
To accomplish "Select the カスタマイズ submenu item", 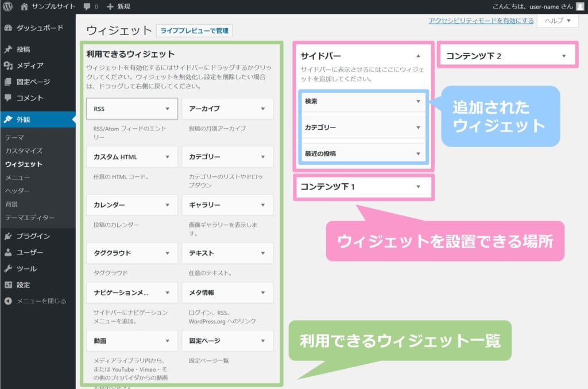I will coord(24,151).
